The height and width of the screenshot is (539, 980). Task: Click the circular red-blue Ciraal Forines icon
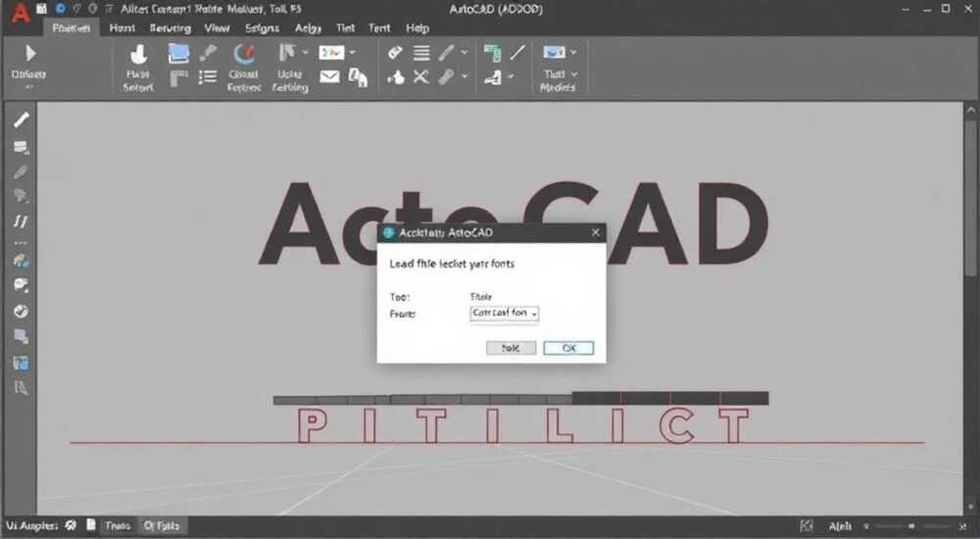(244, 55)
